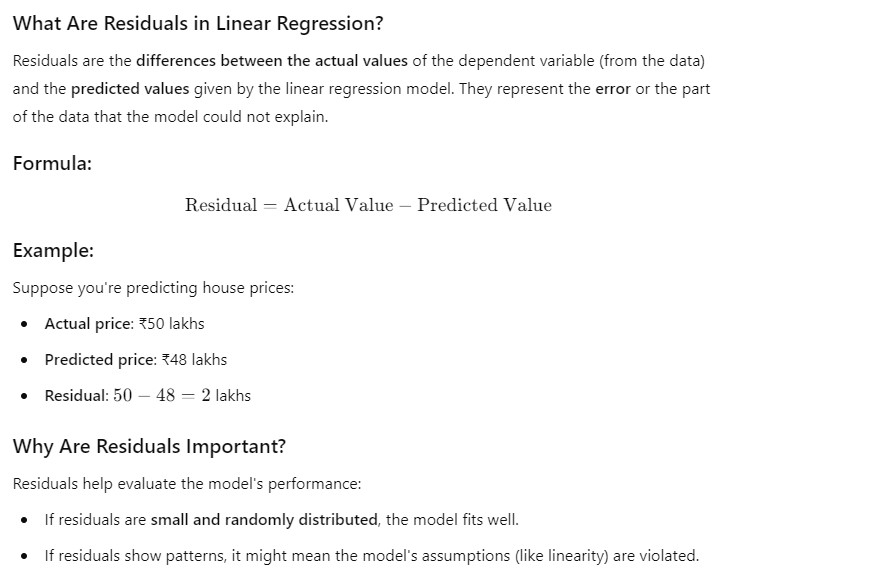This screenshot has height=580, width=879.
Task: Click the "Actual price: ₹50 lakhs" bullet item
Action: coord(124,323)
